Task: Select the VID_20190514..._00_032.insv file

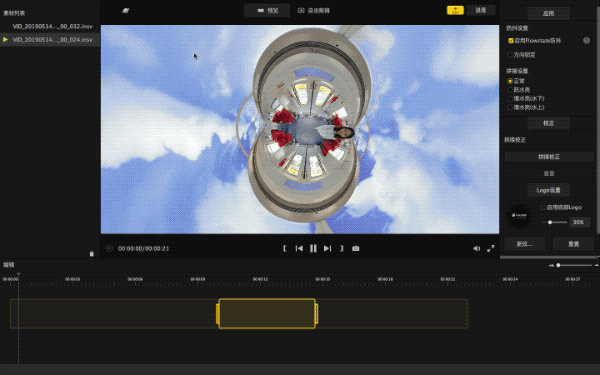Action: 52,26
